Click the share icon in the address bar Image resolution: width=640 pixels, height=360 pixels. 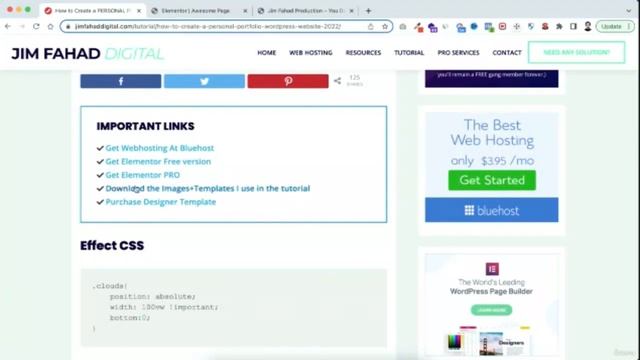[371, 27]
